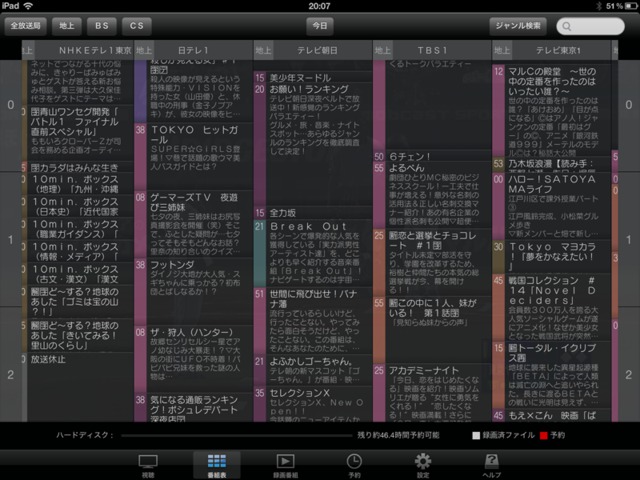The height and width of the screenshot is (480, 640).
Task: Open the 録画番組 recorded programs icon
Action: pos(285,461)
